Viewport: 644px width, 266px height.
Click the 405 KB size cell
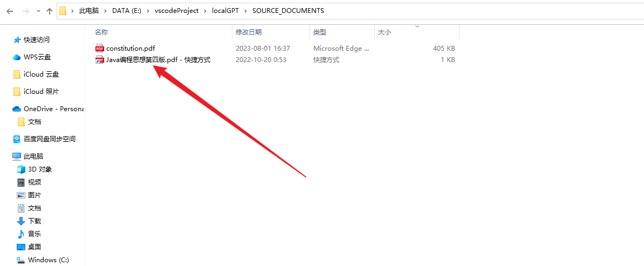444,49
